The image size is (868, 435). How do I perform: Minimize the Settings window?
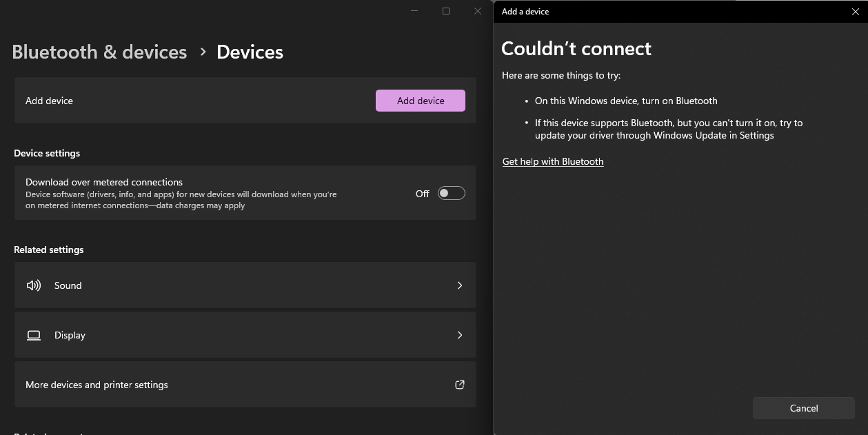[x=414, y=11]
